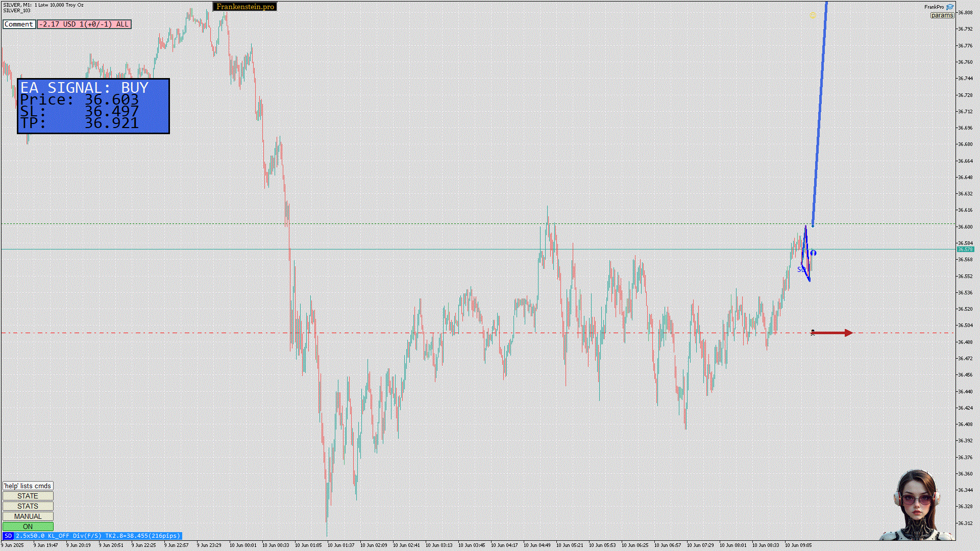Click the FrankPro graduation cap icon
This screenshot has height=551, width=980.
tap(950, 7)
